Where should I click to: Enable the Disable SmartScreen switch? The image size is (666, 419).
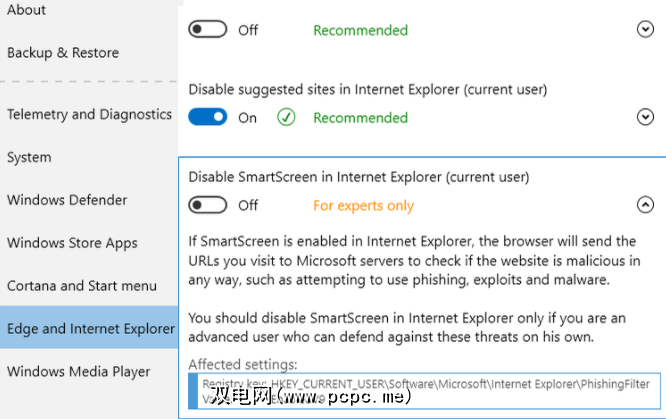(x=208, y=205)
